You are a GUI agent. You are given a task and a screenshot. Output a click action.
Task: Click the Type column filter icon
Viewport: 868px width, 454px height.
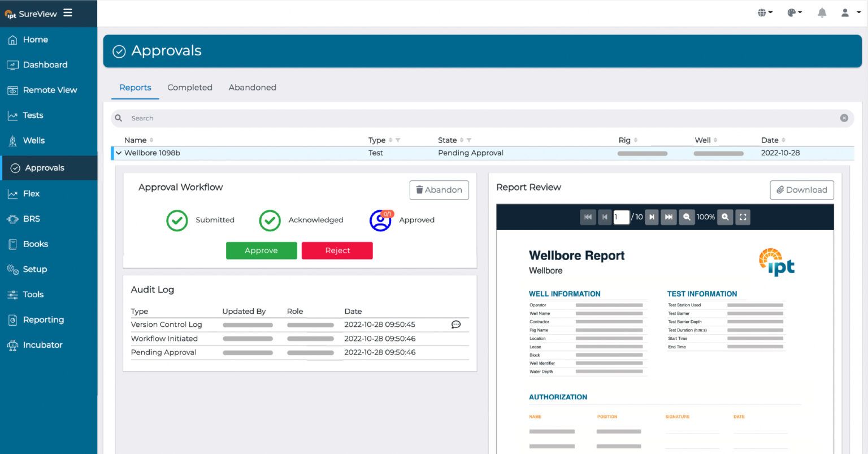tap(398, 140)
